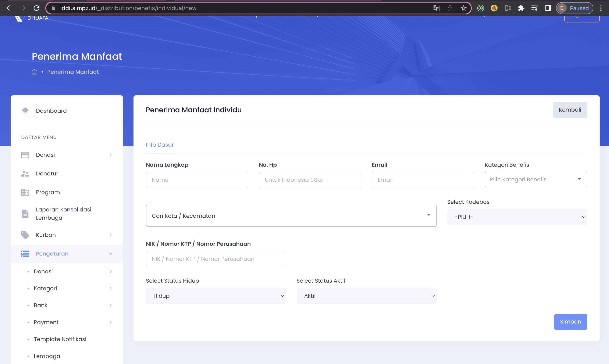Screen dimensions: 609x364
Task: Click the Program building icon
Action: pyautogui.click(x=25, y=192)
